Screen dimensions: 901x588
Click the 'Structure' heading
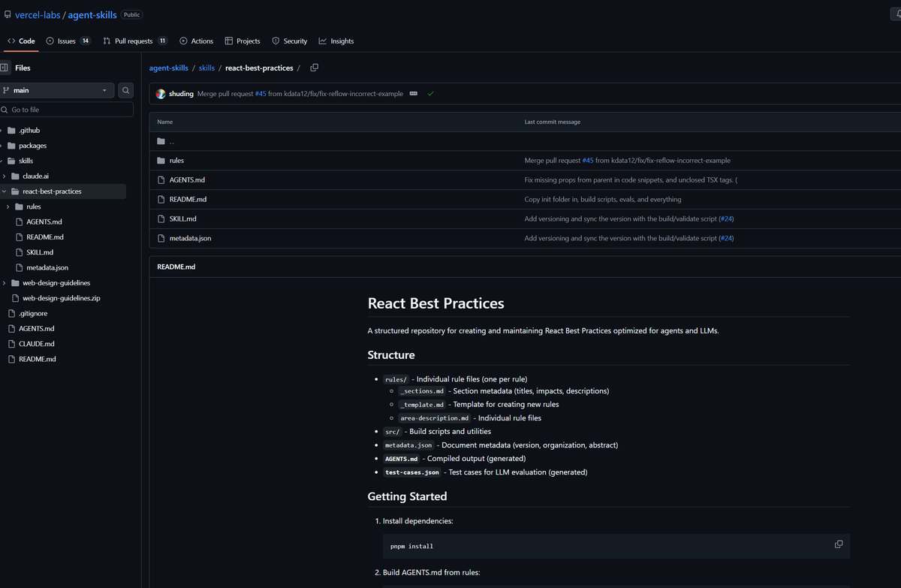tap(390, 355)
